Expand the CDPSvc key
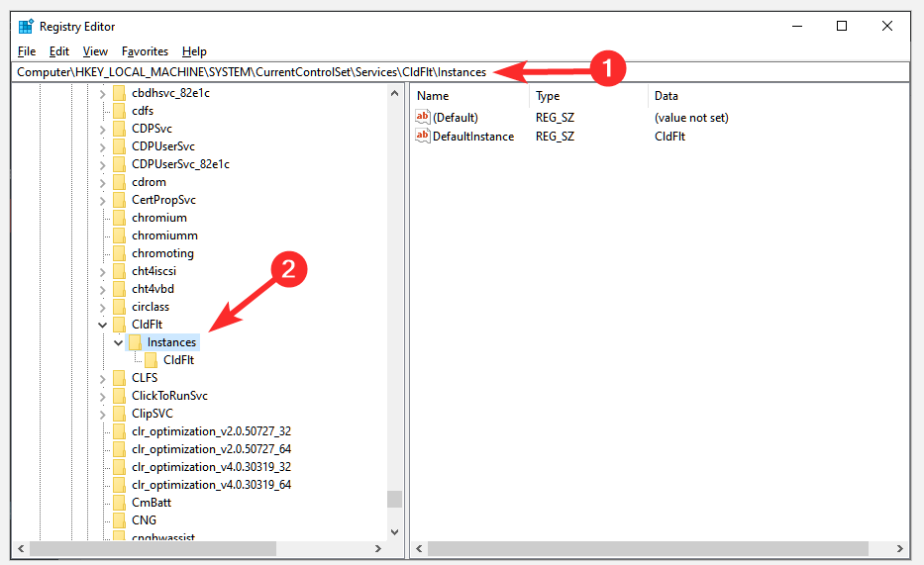This screenshot has height=565, width=924. point(103,130)
